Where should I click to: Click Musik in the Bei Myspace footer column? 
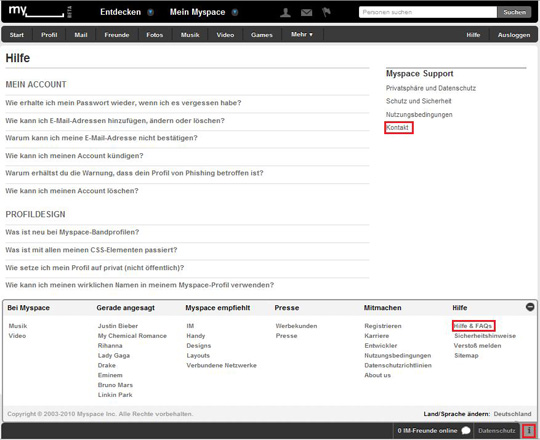coord(18,326)
